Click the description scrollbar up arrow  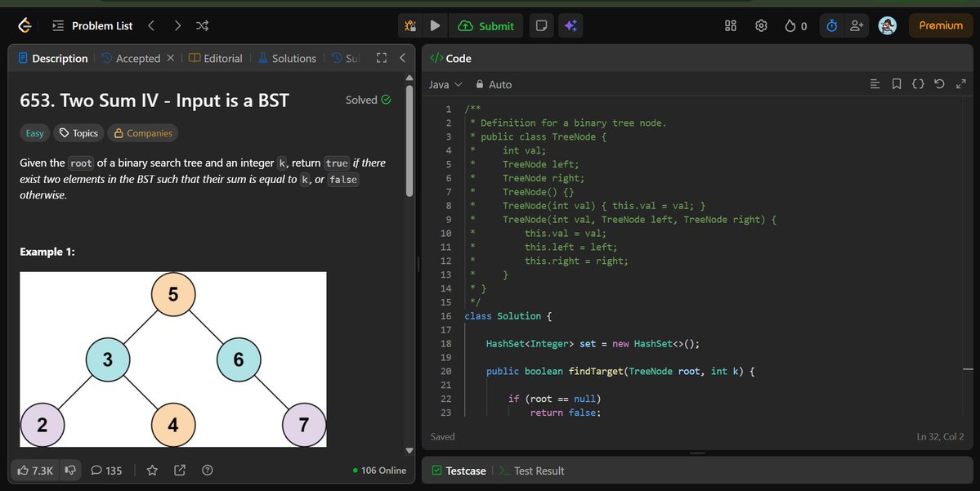[409, 78]
